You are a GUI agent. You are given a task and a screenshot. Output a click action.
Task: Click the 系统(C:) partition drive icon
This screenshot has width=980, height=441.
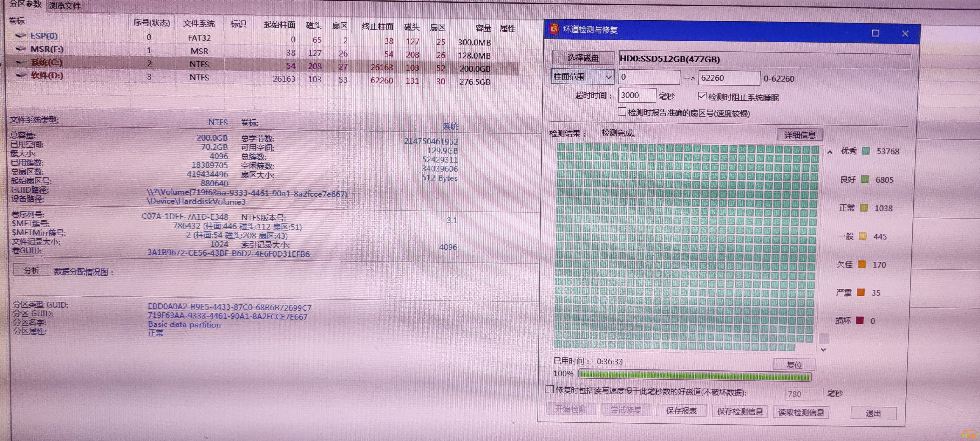(21, 62)
